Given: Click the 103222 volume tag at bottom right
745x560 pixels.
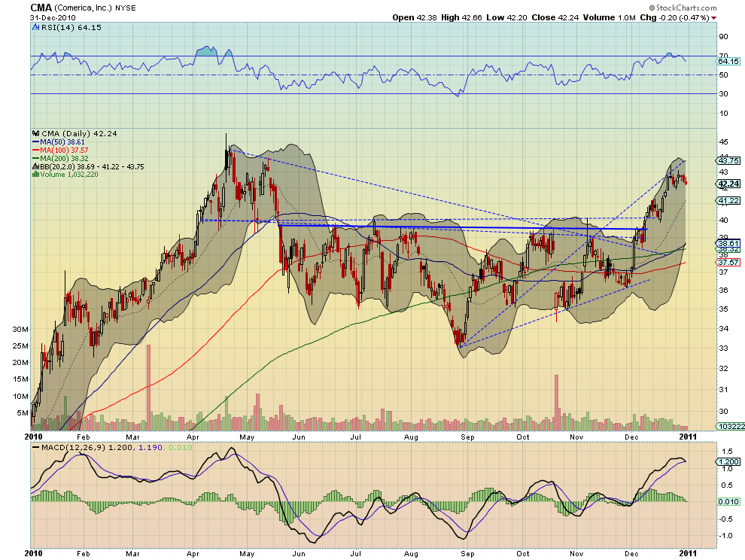Looking at the screenshot, I should [730, 427].
